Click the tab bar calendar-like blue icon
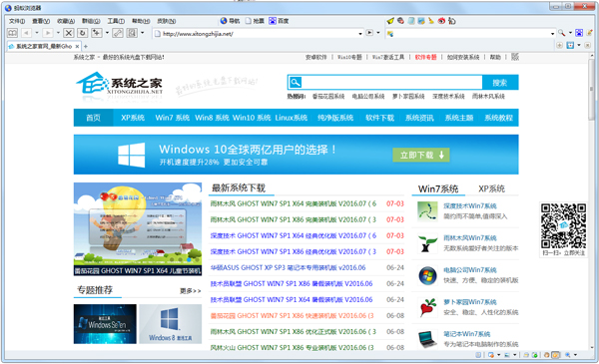 pos(570,46)
